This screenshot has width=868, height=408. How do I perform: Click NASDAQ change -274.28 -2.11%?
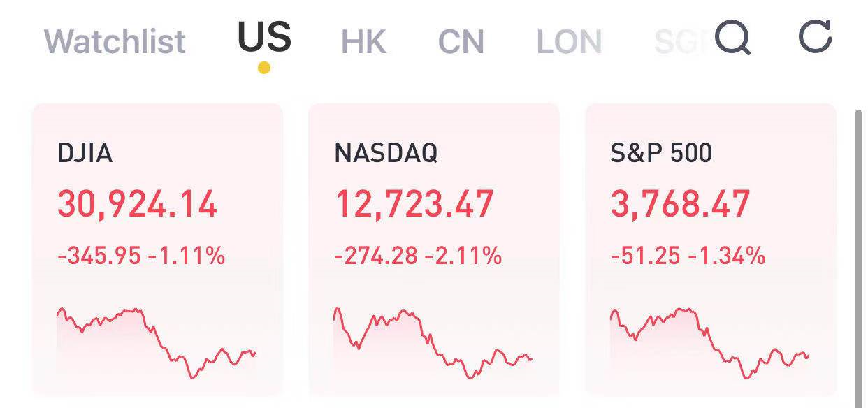point(418,256)
